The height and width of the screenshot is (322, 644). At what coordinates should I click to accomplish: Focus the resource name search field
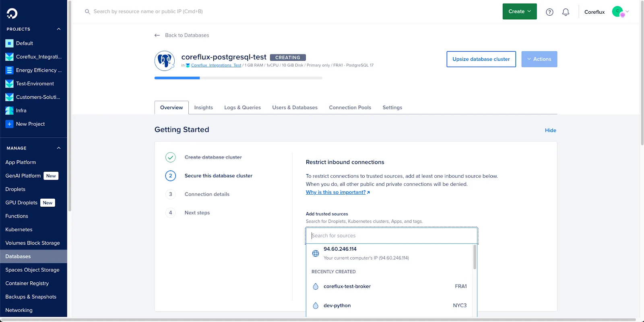pos(148,11)
